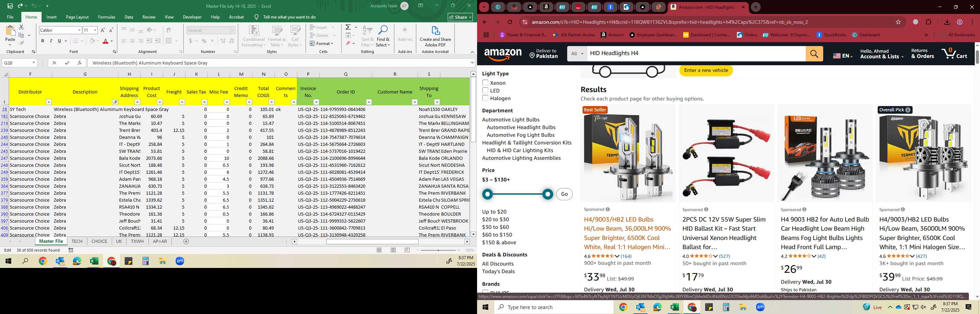Open Automotive Headlight Bulbs department link
980x314 pixels.
point(521,127)
